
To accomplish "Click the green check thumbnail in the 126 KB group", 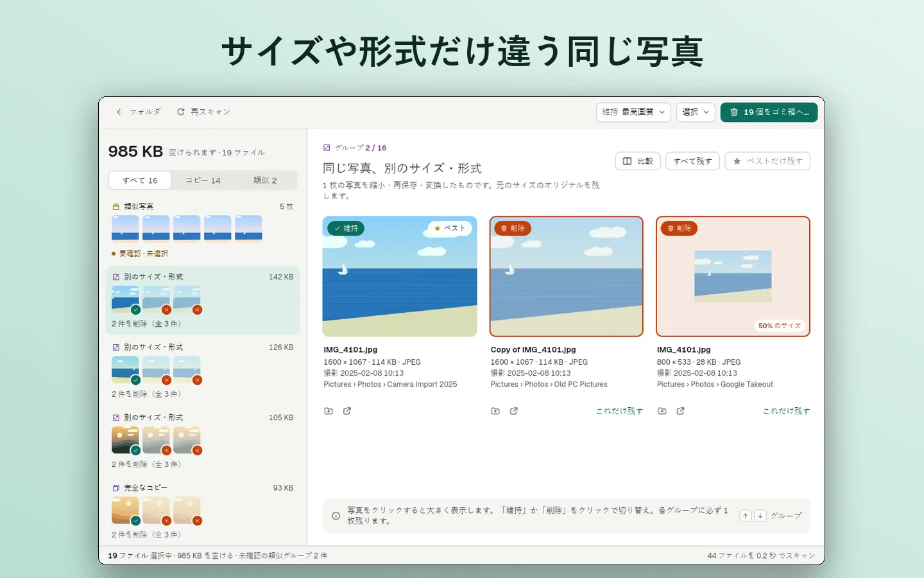I will [x=125, y=370].
